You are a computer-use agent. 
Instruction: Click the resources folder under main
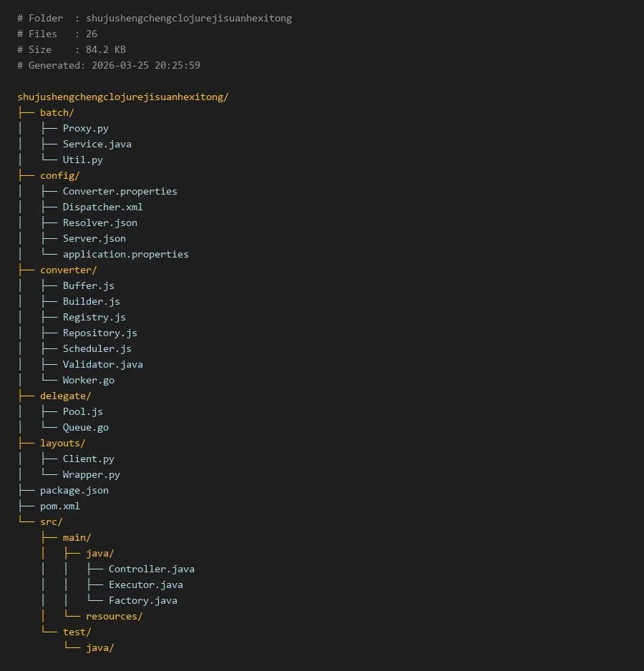point(114,616)
